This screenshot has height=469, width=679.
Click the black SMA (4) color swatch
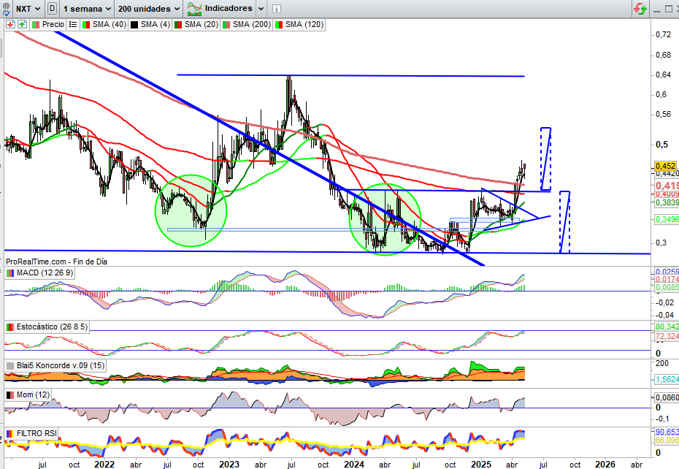[135, 25]
